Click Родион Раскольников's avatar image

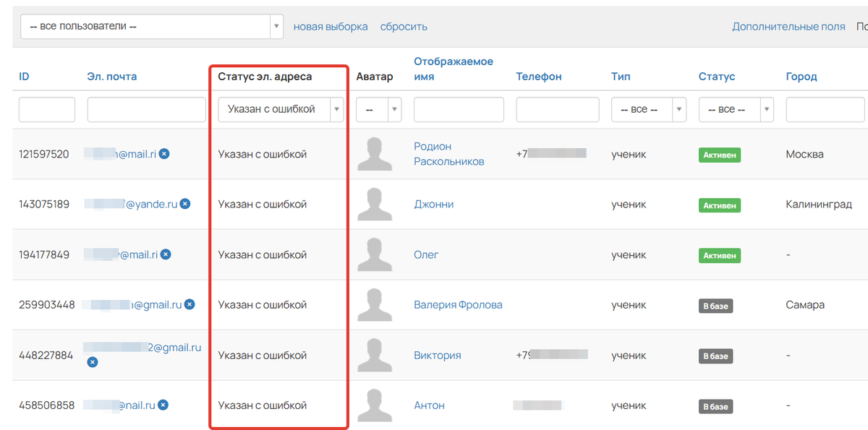click(375, 154)
